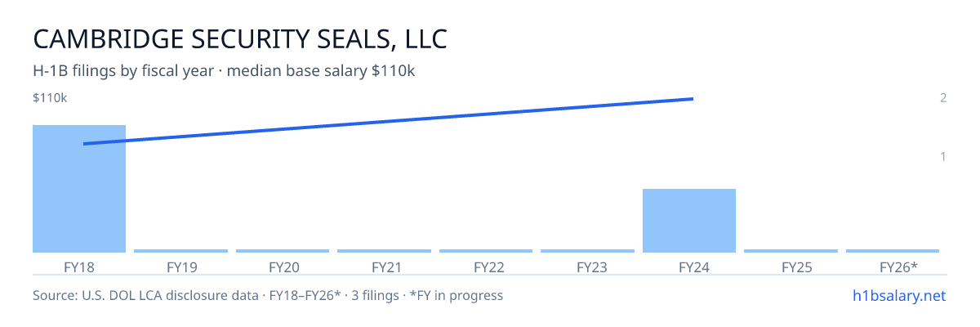
Task: Click the FY18 filings bar
Action: pyautogui.click(x=79, y=189)
